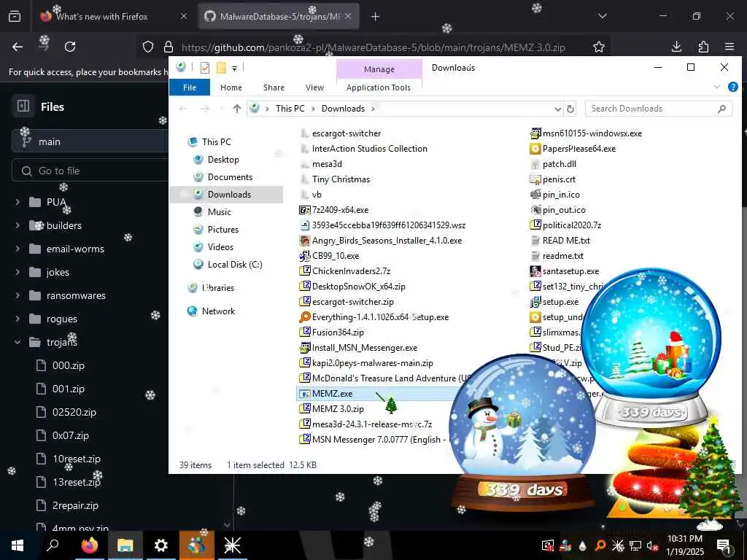Select PapersPlease64.exe file
Viewport: 747px width, 560px height.
coord(578,149)
